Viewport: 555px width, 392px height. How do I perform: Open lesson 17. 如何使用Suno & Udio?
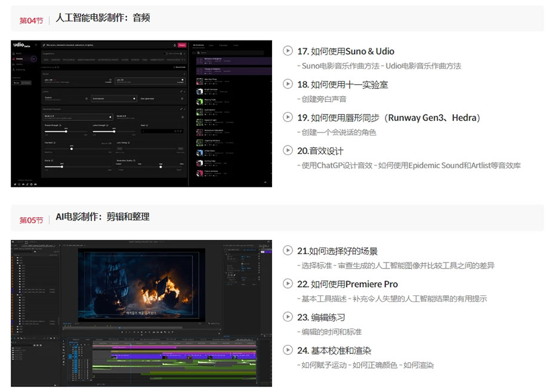[x=346, y=51]
